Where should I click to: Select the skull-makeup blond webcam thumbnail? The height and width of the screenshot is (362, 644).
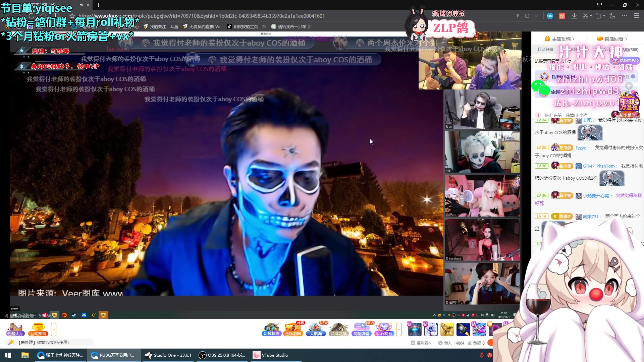coord(482,152)
